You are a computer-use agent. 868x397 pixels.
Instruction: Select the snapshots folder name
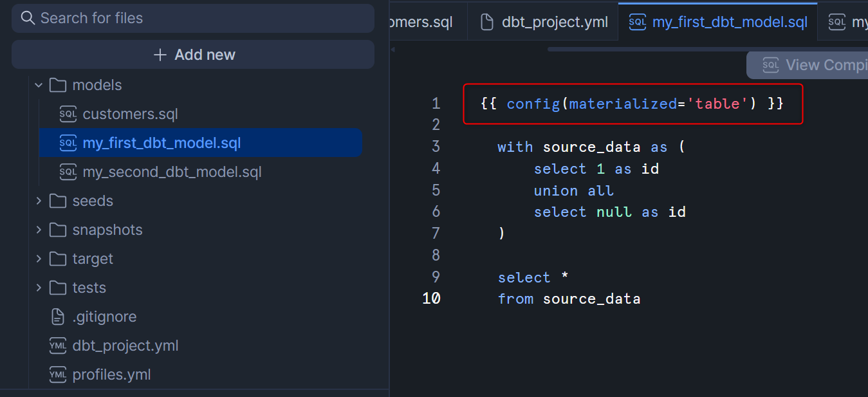tap(107, 230)
